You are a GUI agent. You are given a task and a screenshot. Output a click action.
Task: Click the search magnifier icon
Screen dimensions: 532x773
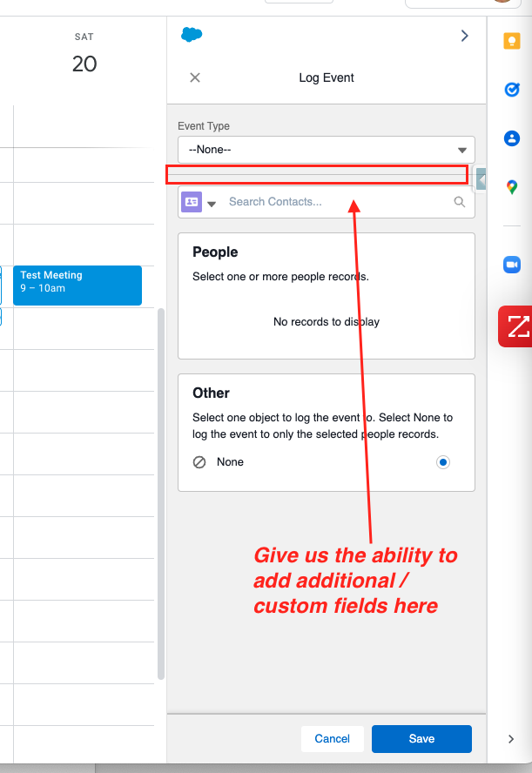460,202
